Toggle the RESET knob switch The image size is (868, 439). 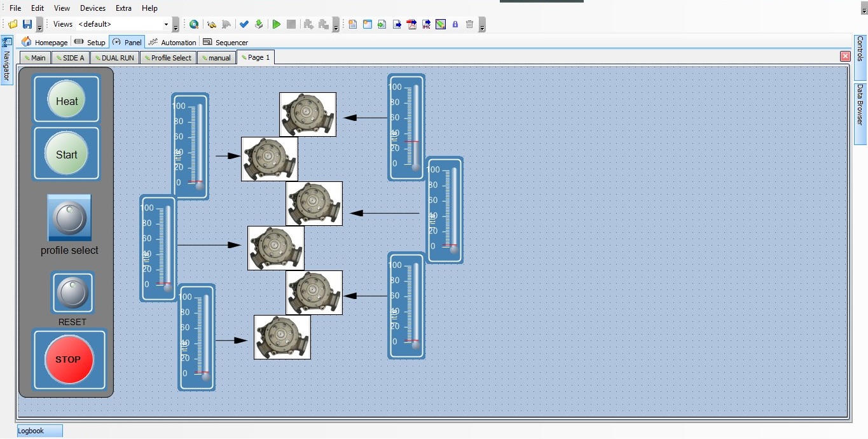(x=72, y=293)
